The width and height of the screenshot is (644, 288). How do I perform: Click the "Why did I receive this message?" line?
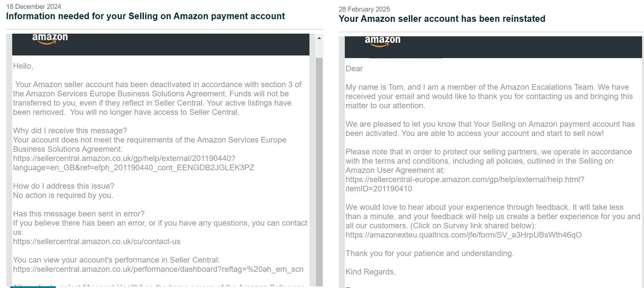tap(70, 131)
